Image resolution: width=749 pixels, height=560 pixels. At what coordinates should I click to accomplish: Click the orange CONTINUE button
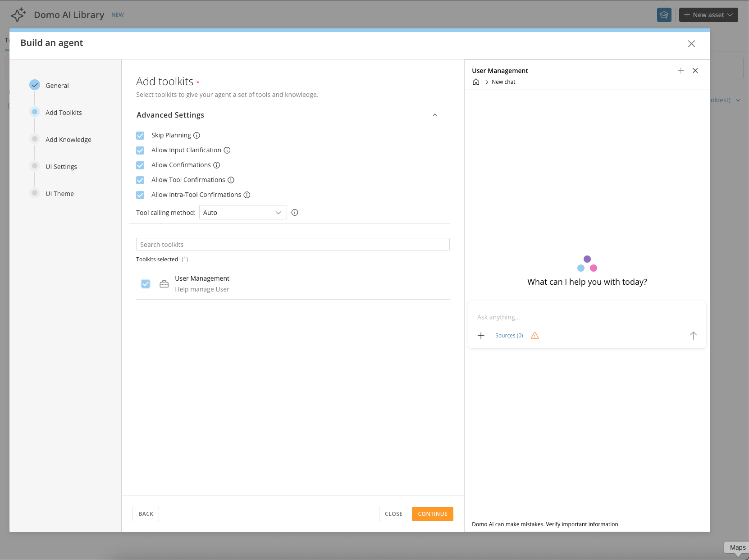tap(433, 514)
